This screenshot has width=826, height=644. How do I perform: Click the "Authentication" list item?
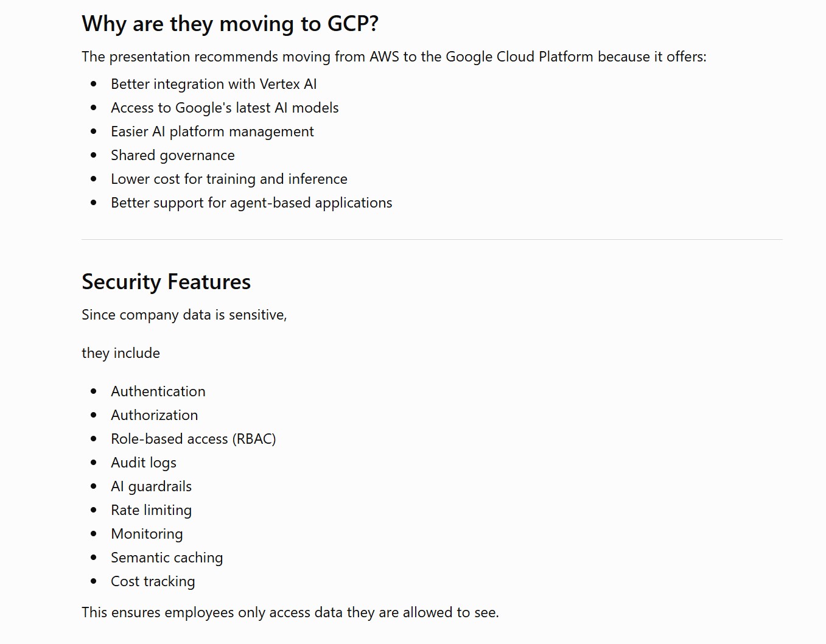[x=158, y=391]
